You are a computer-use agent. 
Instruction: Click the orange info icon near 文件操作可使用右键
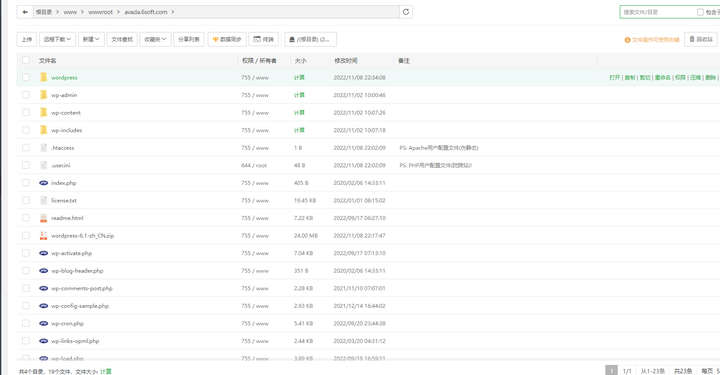627,40
